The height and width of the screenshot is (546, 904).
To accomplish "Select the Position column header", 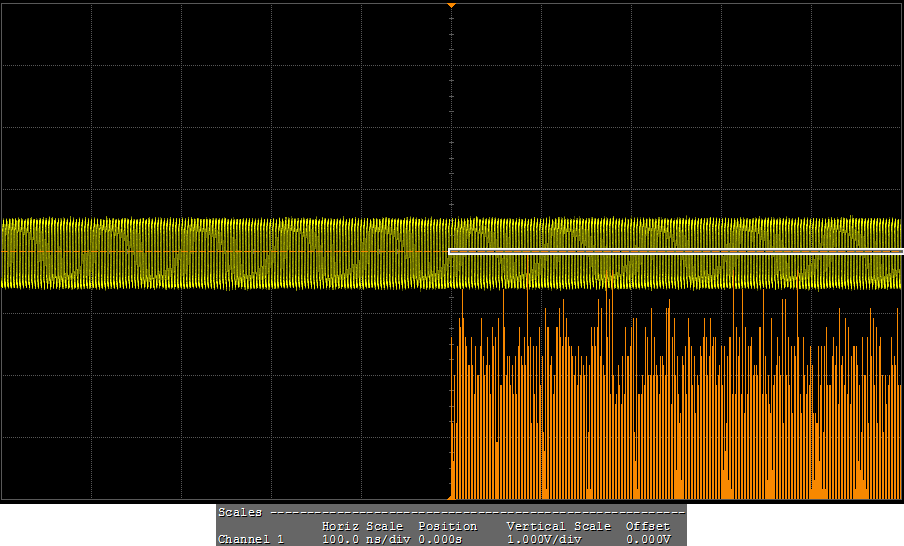I will 447,526.
